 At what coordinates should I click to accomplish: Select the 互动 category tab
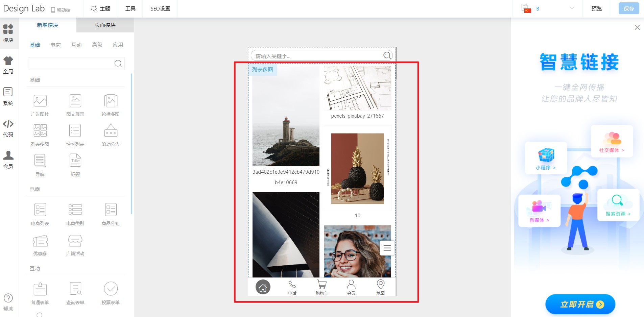click(76, 45)
